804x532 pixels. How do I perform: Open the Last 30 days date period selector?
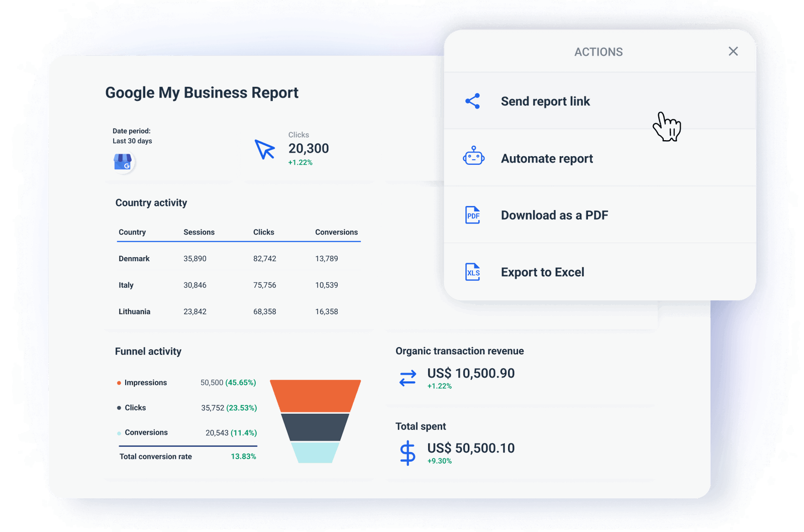coord(132,141)
